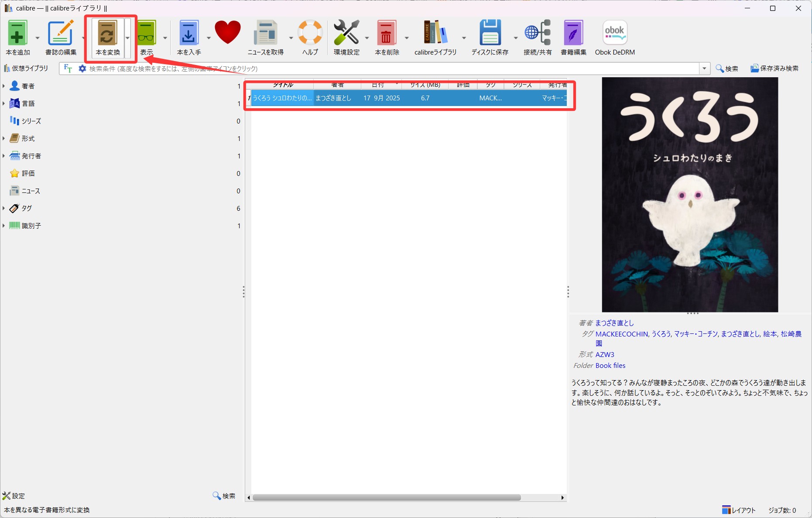Sort by Title (タイトル) column header
The width and height of the screenshot is (812, 518).
[282, 85]
